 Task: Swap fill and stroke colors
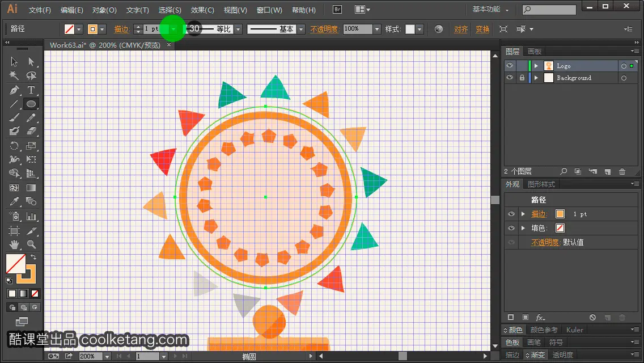(33, 257)
